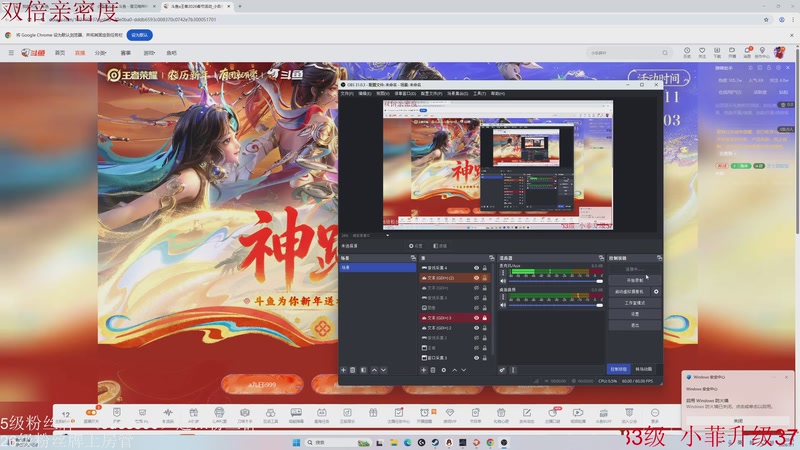Expand Douyu 分类 dropdown in nav bar
This screenshot has height=450, width=800.
pos(101,53)
